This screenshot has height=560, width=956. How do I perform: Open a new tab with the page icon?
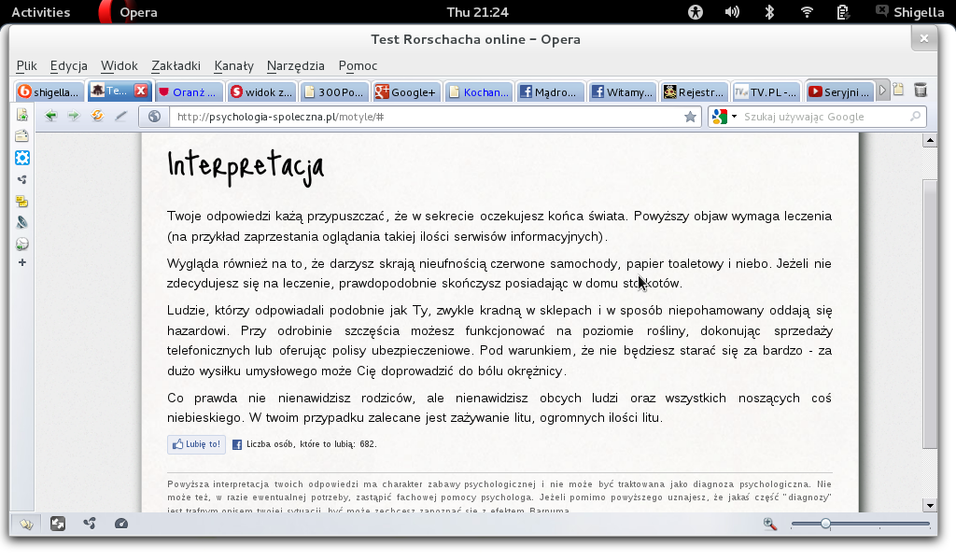tap(899, 91)
